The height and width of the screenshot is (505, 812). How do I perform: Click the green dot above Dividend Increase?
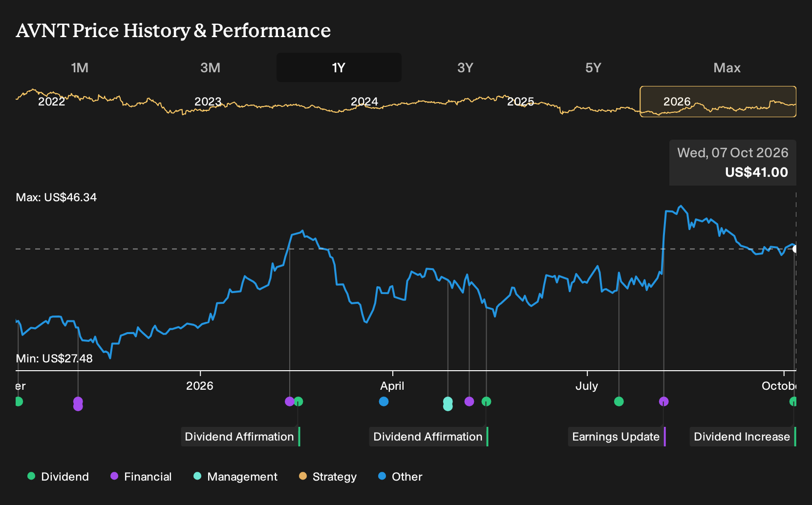[x=793, y=401]
